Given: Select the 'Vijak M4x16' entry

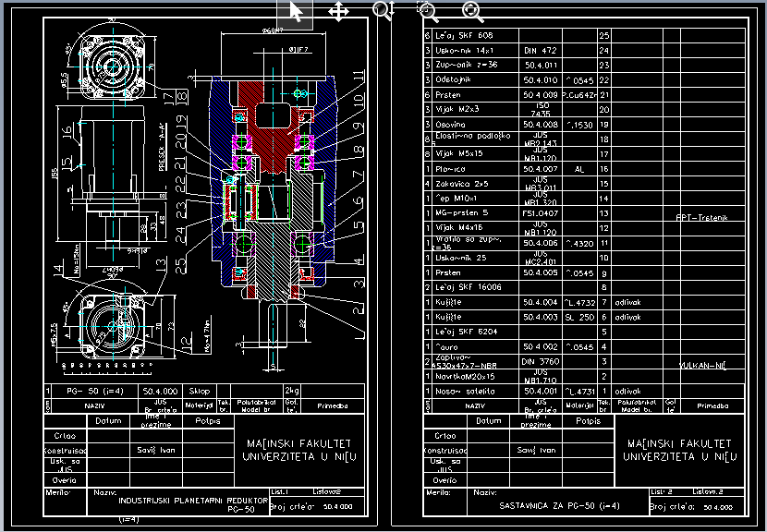Looking at the screenshot, I should pyautogui.click(x=459, y=228).
